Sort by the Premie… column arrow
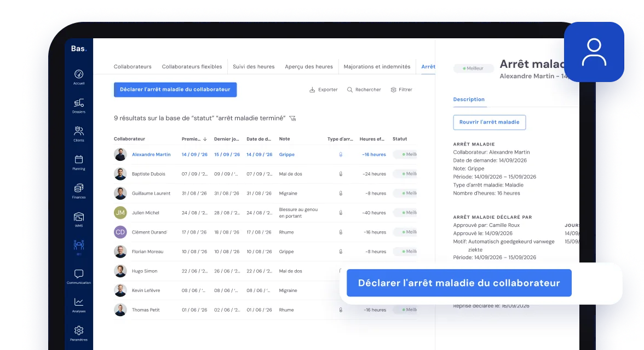 tap(205, 139)
